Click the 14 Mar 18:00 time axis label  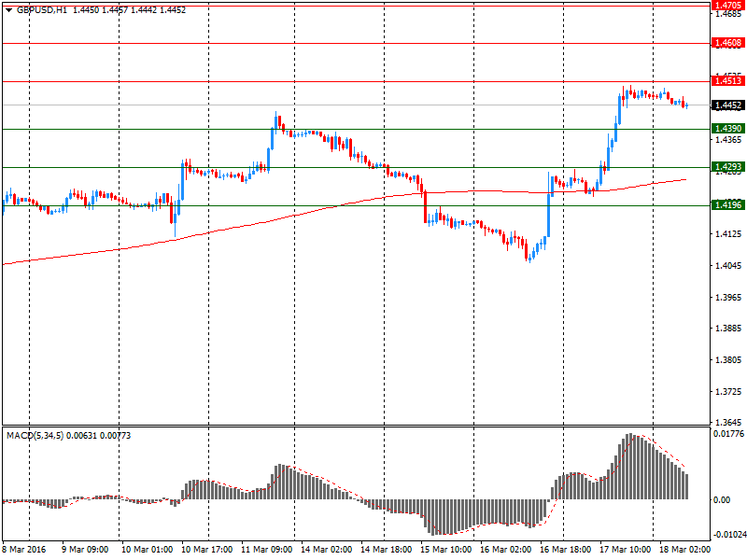(386, 549)
